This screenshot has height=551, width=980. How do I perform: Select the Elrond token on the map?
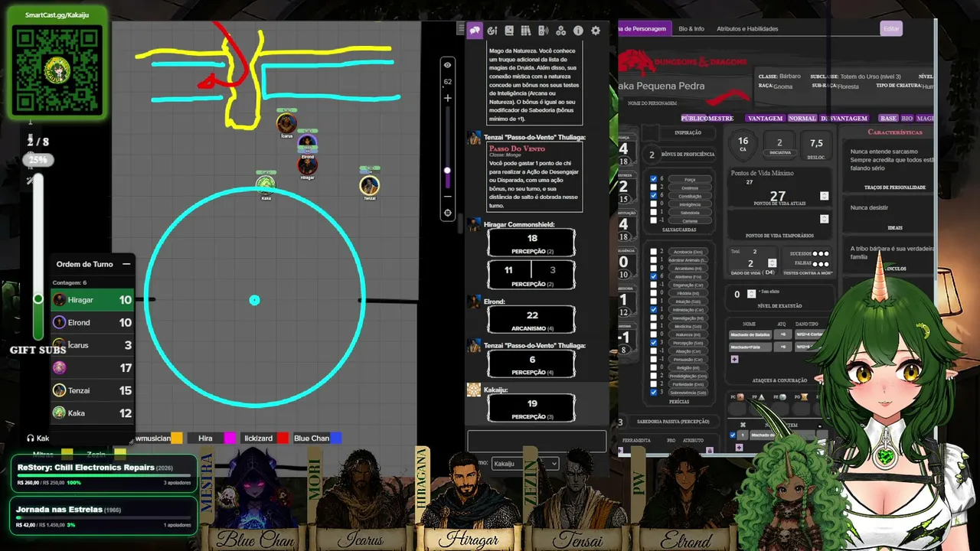[307, 143]
